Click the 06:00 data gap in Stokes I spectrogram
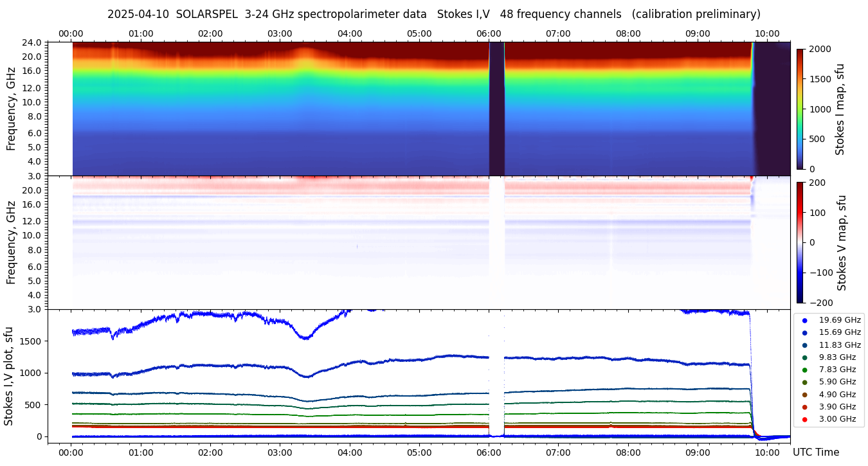This screenshot has height=466, width=868. point(496,109)
